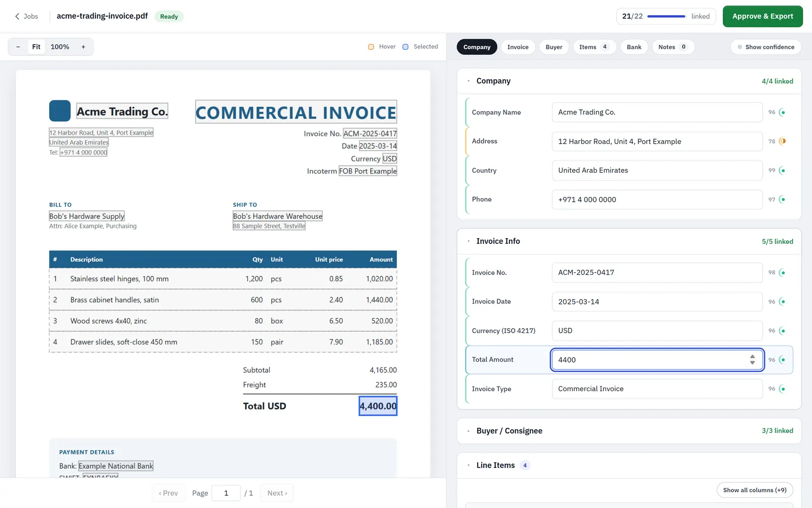Open the Buyer tab
The height and width of the screenshot is (508, 812).
click(554, 47)
